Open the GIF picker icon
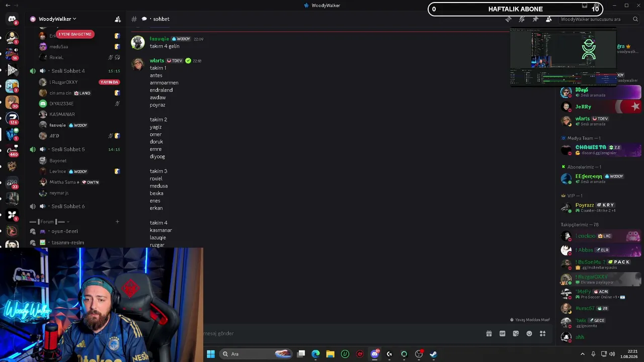644x362 pixels. [x=502, y=333]
